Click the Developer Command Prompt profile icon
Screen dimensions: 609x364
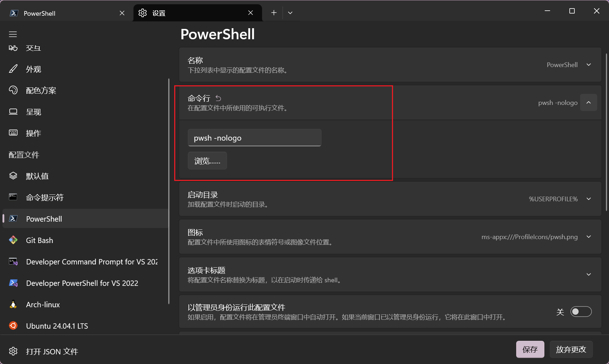(x=13, y=262)
